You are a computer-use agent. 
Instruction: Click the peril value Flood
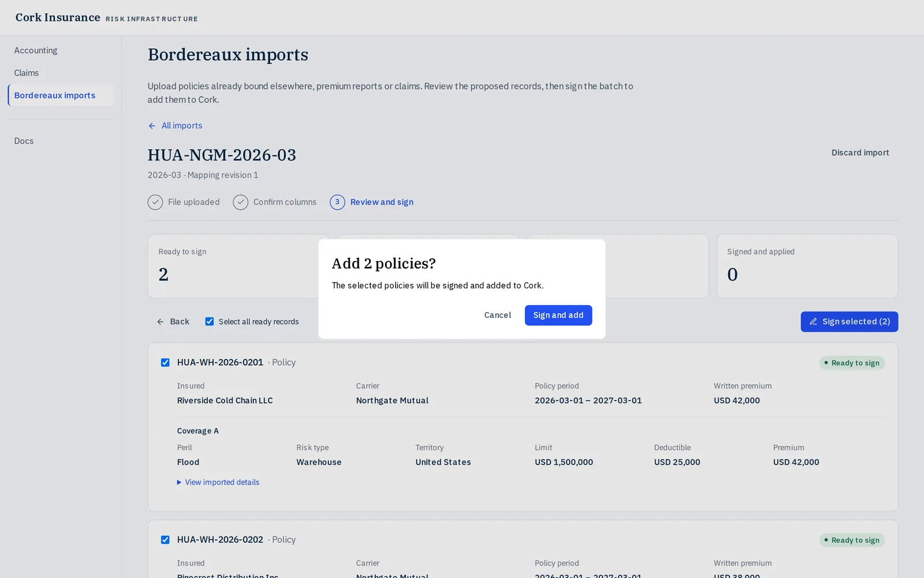click(x=188, y=462)
